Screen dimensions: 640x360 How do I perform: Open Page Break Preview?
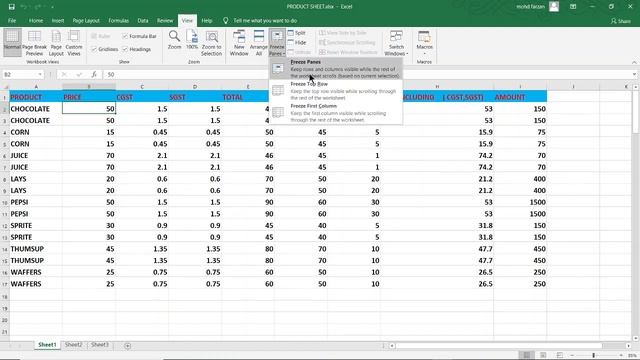pyautogui.click(x=34, y=43)
